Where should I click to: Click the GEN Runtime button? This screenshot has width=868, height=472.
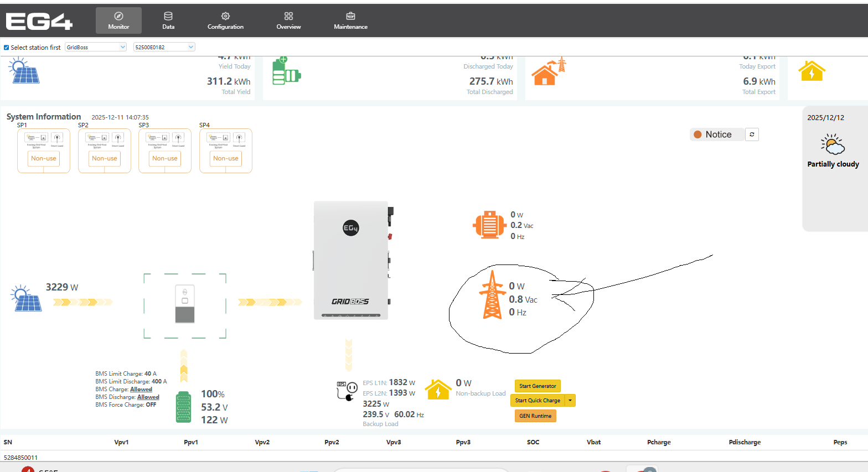point(535,416)
